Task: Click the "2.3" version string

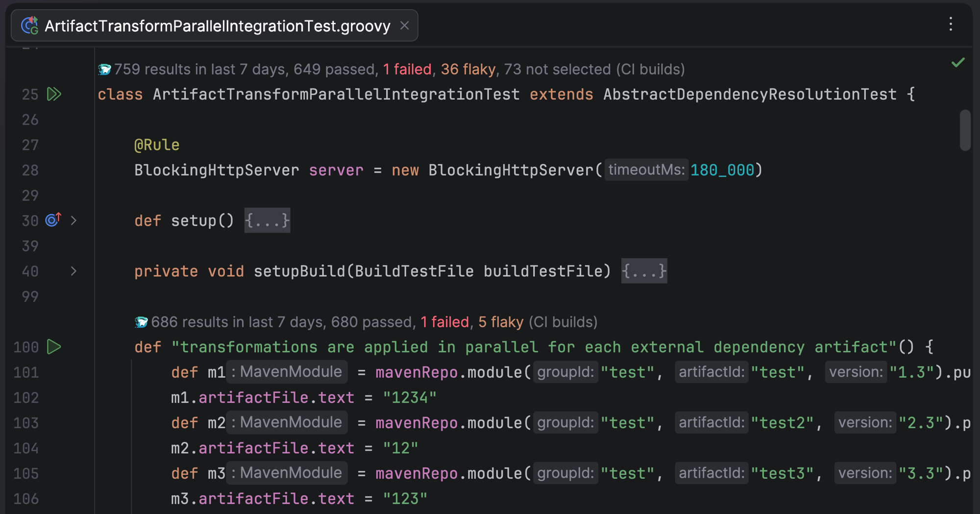Action: pyautogui.click(x=921, y=422)
